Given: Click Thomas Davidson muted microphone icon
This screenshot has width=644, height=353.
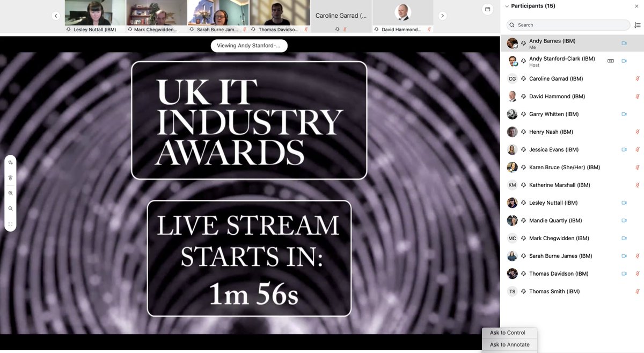Looking at the screenshot, I should pos(638,273).
